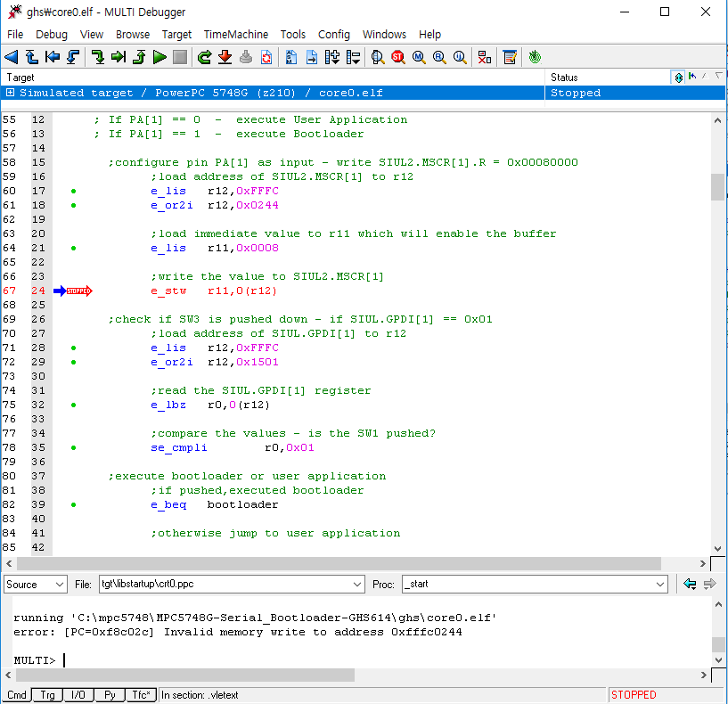The image size is (728, 704).
Task: Open the Help menu
Action: coord(429,35)
